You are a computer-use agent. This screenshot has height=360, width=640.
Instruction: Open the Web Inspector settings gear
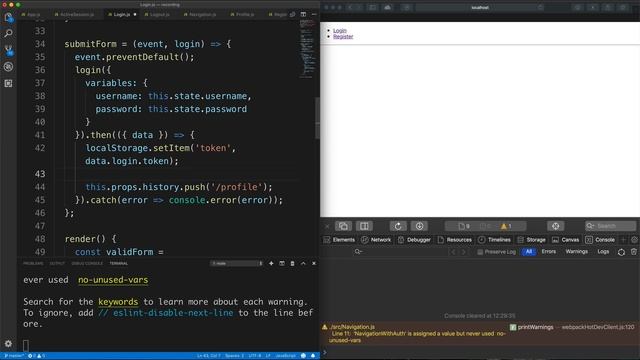[634, 240]
